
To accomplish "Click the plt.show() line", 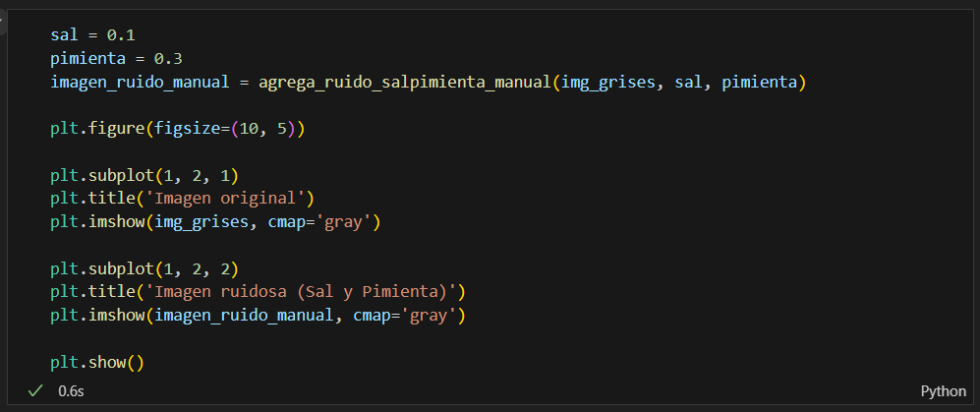I will (97, 363).
